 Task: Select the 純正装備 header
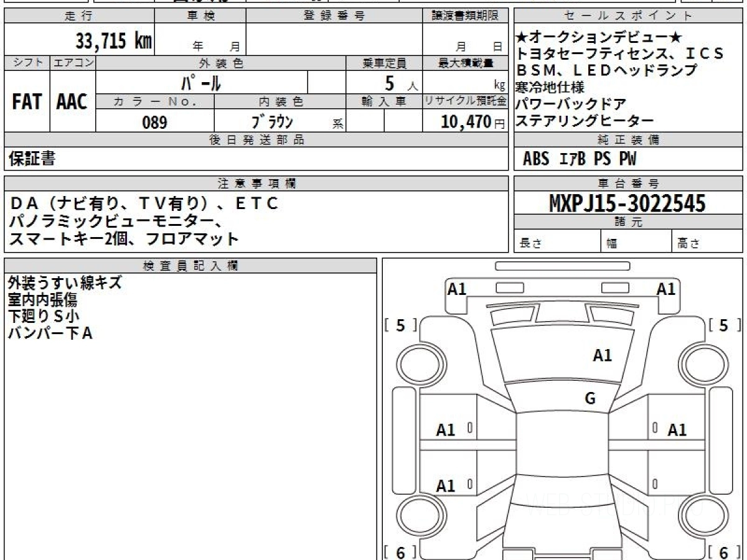pyautogui.click(x=629, y=140)
